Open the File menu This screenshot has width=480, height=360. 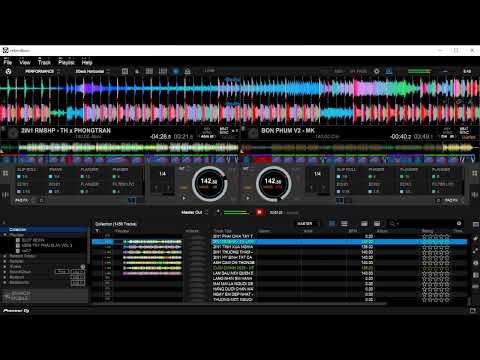tap(8, 62)
